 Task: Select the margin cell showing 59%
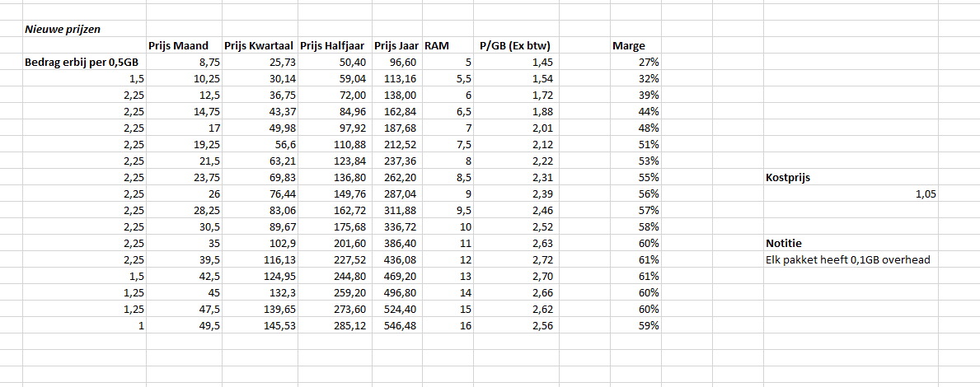pos(649,325)
